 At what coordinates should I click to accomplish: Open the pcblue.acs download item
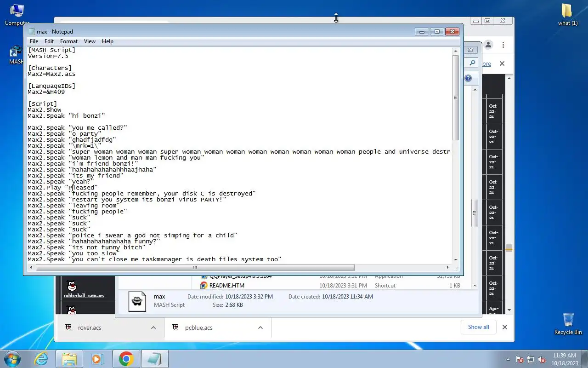[199, 328]
